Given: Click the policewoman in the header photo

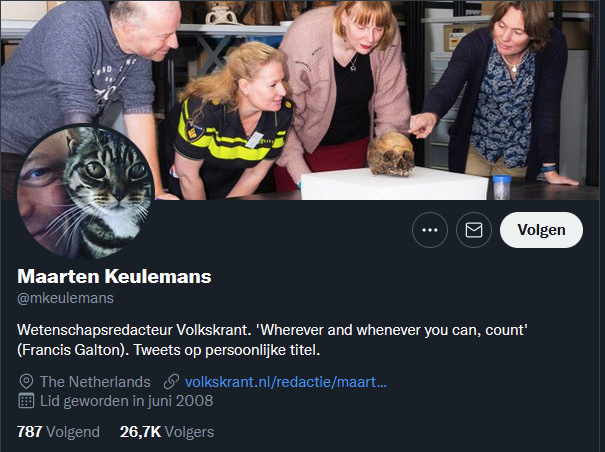Looking at the screenshot, I should pos(232,122).
